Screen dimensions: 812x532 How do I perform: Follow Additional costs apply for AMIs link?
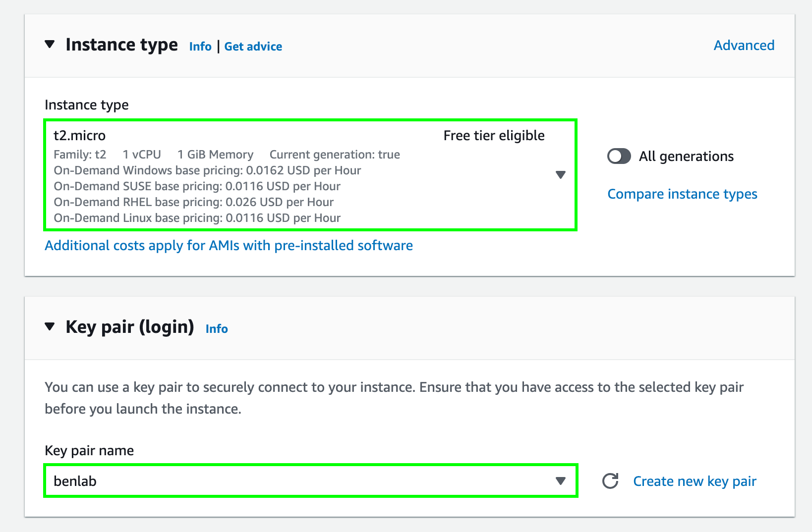coord(229,246)
